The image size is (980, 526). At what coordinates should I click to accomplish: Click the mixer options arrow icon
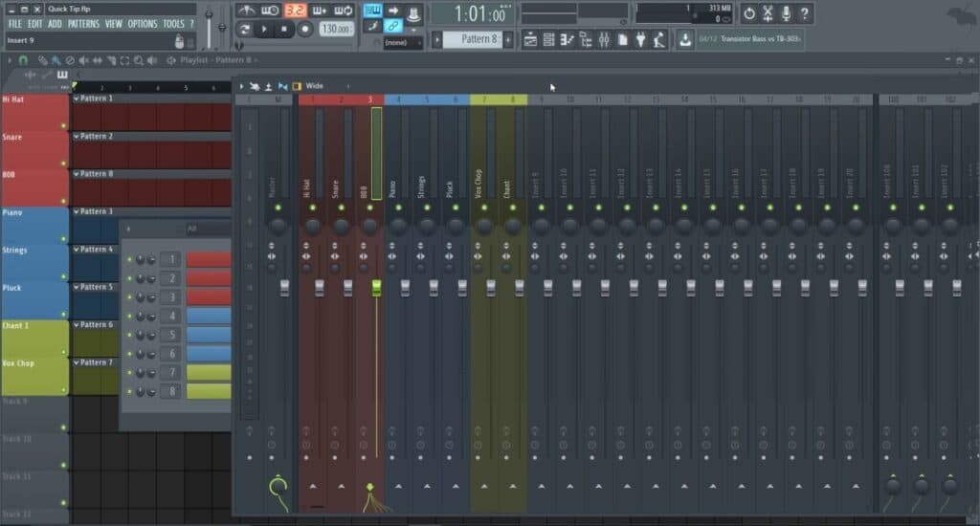click(242, 86)
